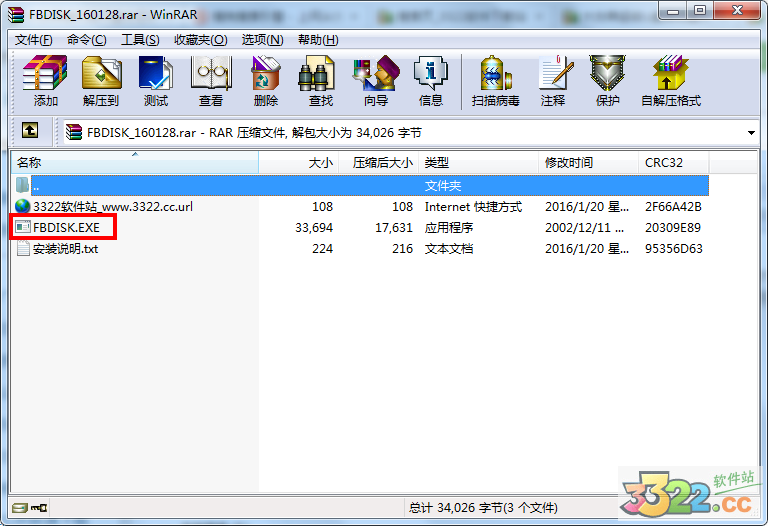Viewport: 768px width, 526px height.
Task: Select the 安装说明.txt file
Action: tap(65, 248)
